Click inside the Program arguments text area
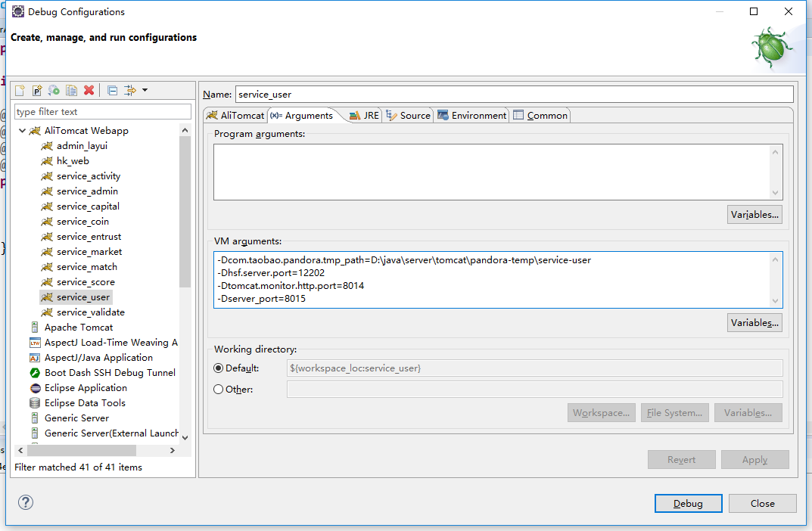This screenshot has height=531, width=812. [x=492, y=172]
